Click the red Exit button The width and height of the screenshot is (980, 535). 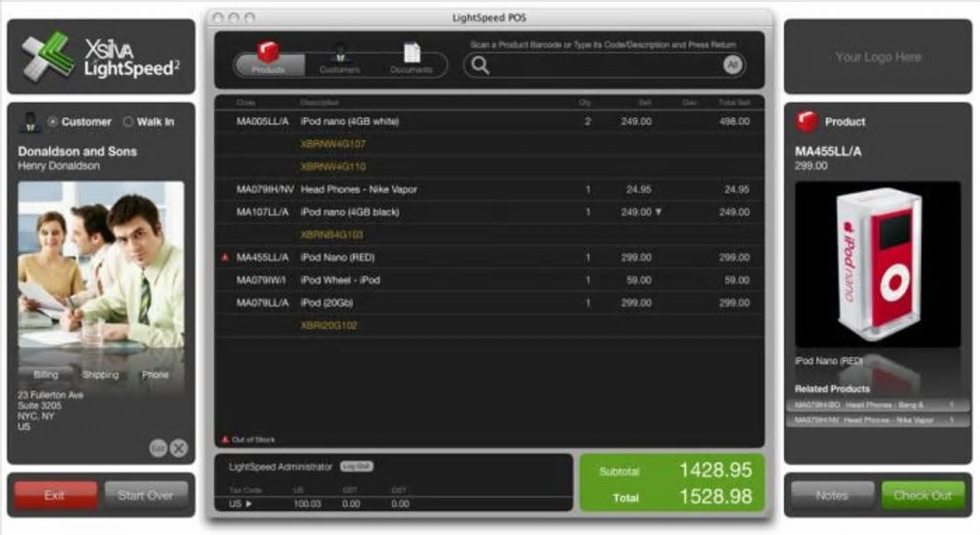tap(56, 495)
